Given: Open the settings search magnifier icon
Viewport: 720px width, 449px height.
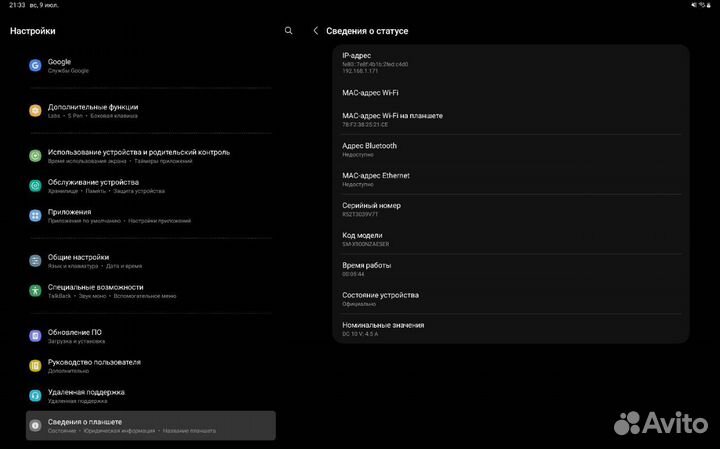Looking at the screenshot, I should [x=288, y=31].
